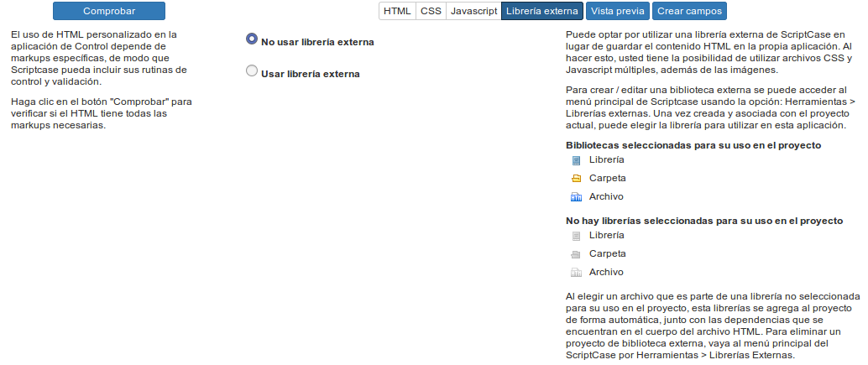
Task: Click the gray Archivo icon under unselected libraries
Action: (x=576, y=273)
